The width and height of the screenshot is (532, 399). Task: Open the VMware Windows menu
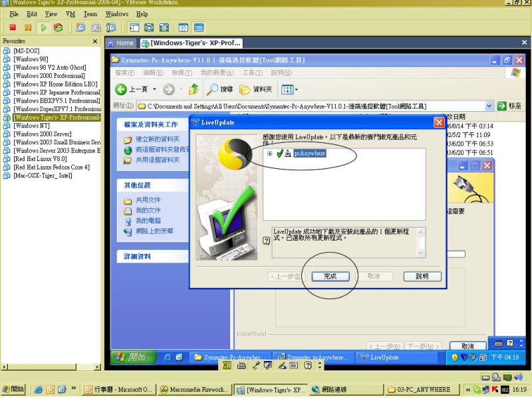(117, 14)
